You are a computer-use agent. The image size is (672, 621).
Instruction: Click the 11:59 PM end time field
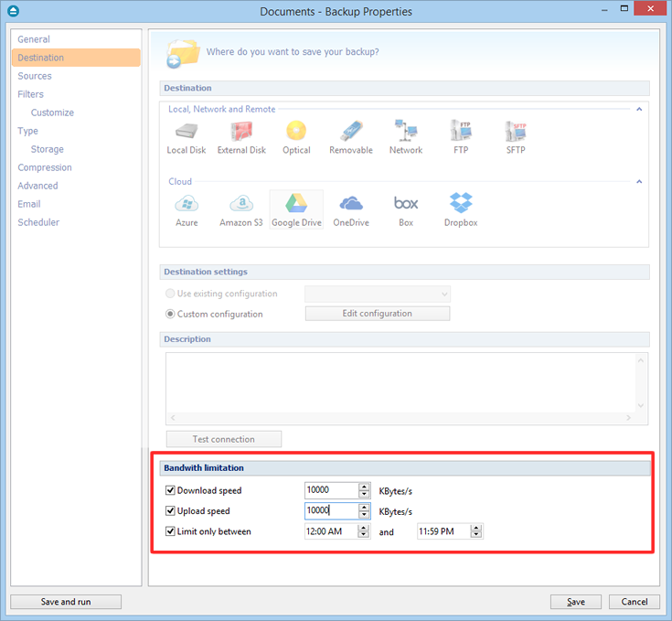pos(443,531)
